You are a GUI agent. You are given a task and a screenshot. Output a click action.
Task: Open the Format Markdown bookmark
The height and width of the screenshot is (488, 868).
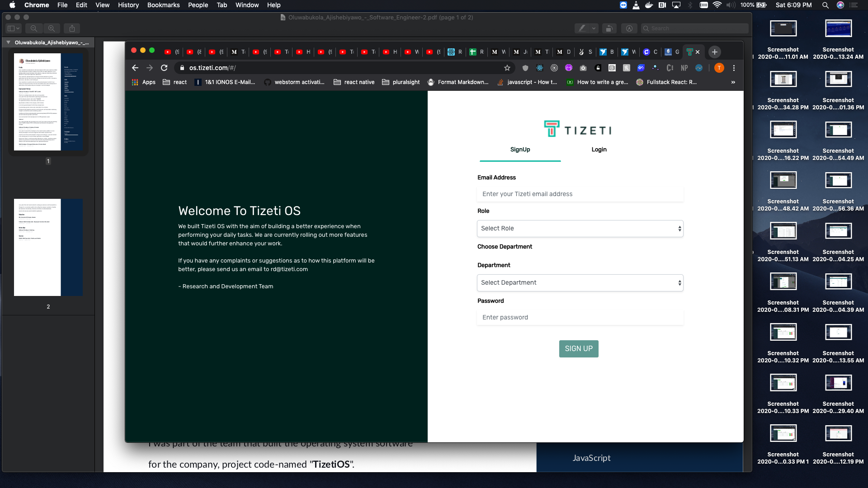click(458, 82)
